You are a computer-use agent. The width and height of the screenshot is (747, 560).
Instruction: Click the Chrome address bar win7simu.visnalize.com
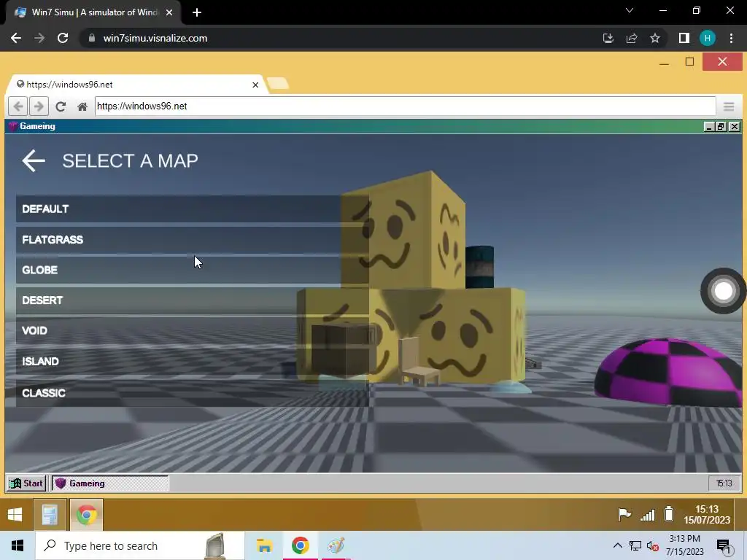(x=155, y=38)
